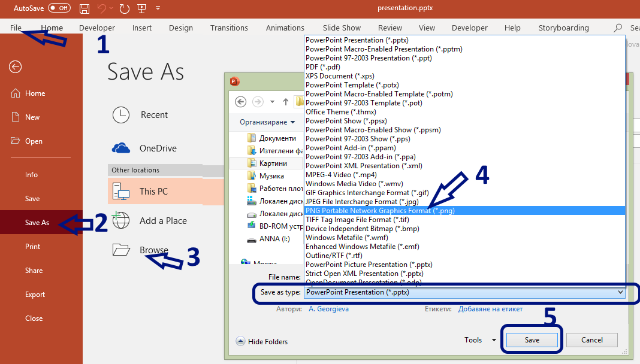Click the Undo arrow icon
This screenshot has height=364, width=640.
click(102, 8)
